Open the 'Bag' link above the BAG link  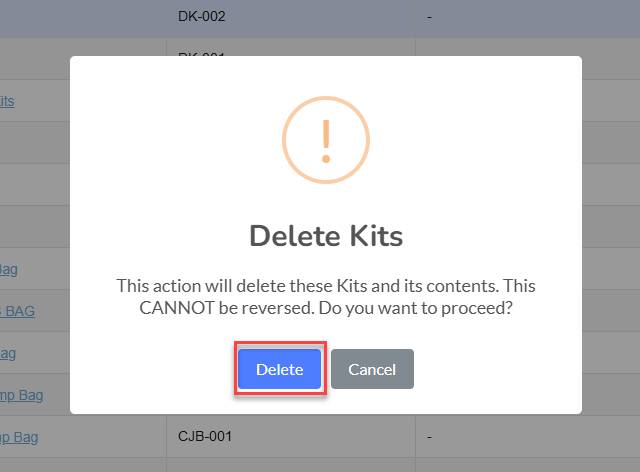tap(9, 269)
